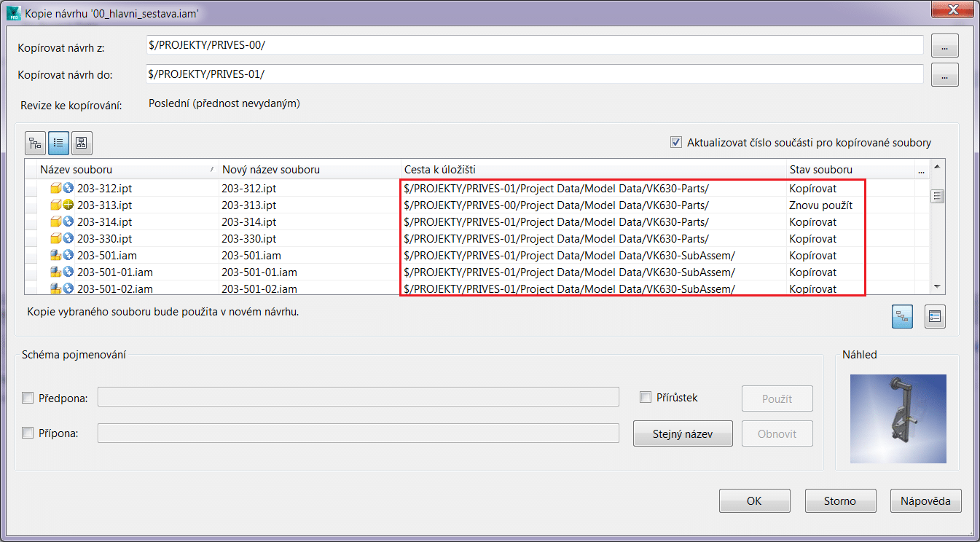Screen dimensions: 980x542
Task: Confirm with the OK button
Action: tap(754, 500)
